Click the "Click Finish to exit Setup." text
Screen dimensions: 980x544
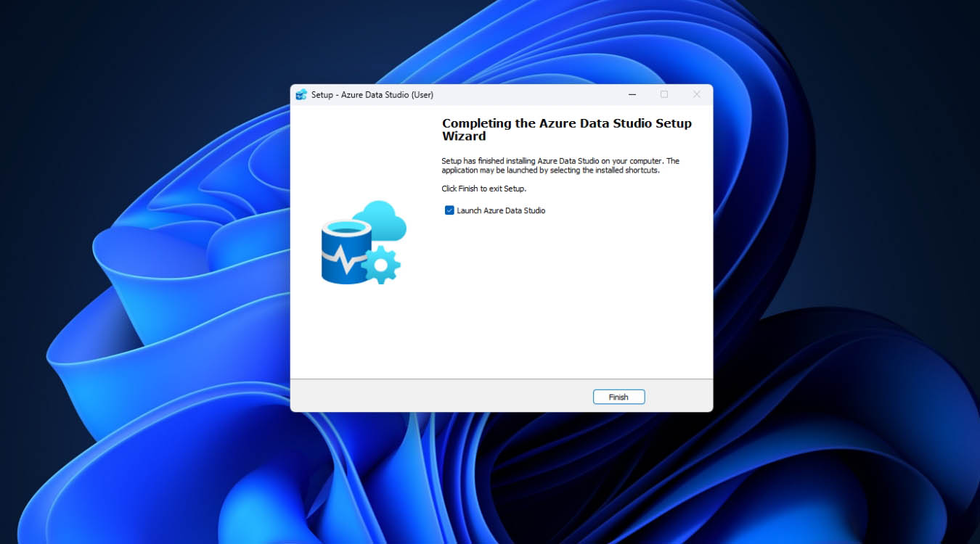point(483,189)
